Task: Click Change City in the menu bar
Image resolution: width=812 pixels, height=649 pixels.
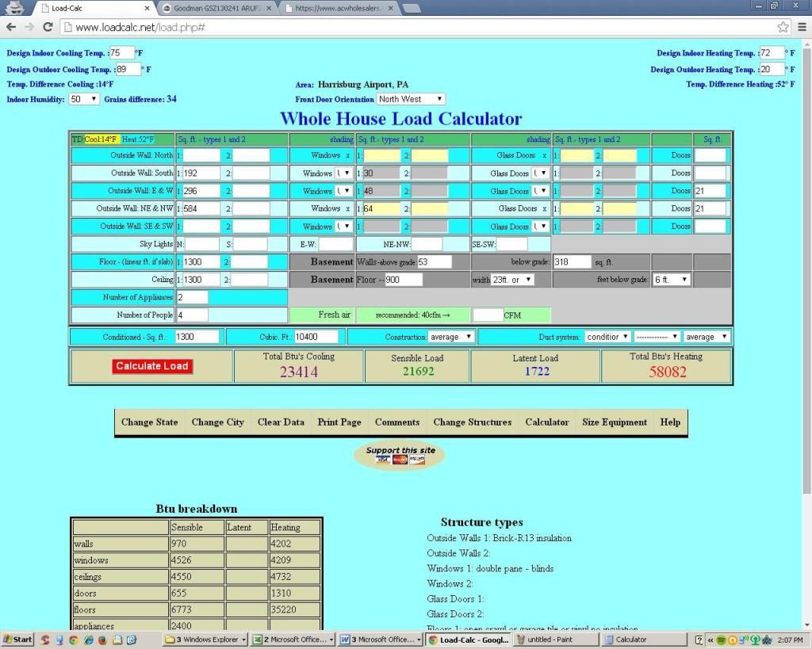Action: pyautogui.click(x=217, y=422)
